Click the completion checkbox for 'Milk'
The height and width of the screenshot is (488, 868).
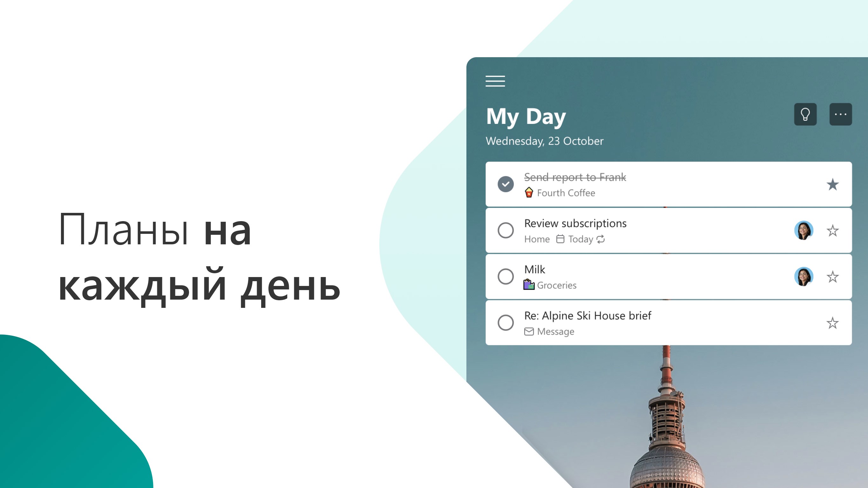[x=506, y=276]
